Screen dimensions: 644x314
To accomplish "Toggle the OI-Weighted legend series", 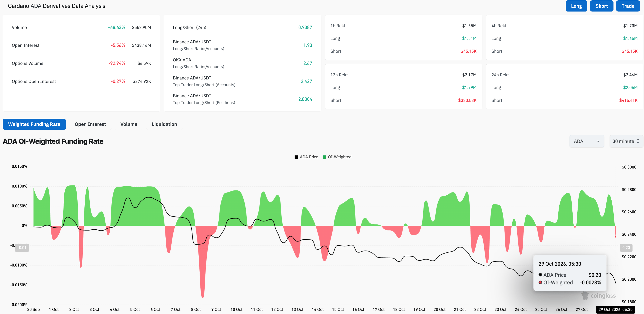I will 337,157.
